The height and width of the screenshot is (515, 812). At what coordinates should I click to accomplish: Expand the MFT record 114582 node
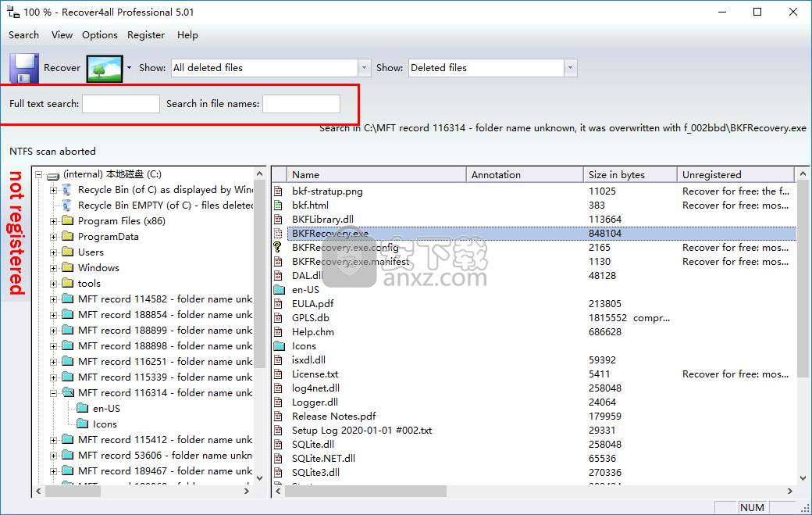(53, 299)
